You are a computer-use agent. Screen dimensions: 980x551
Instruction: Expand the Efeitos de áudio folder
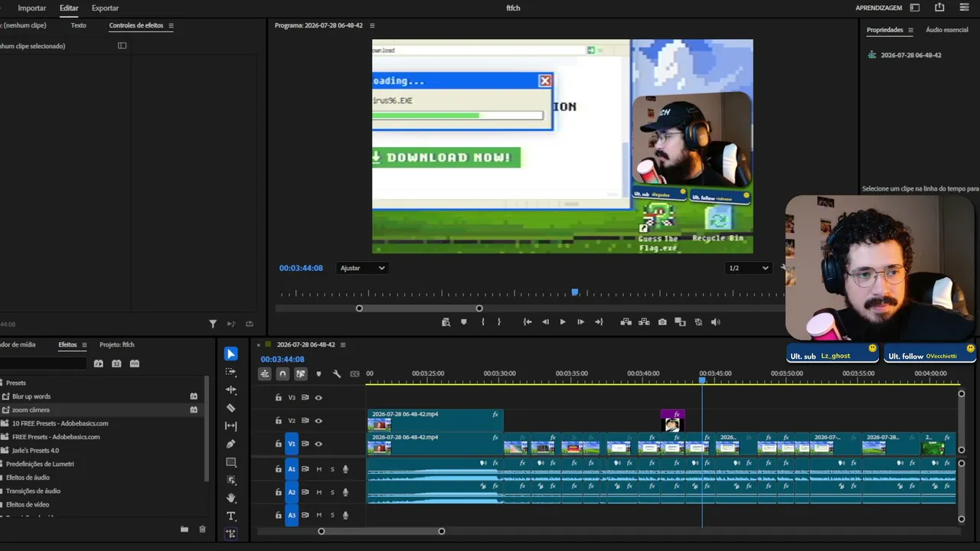[28, 478]
